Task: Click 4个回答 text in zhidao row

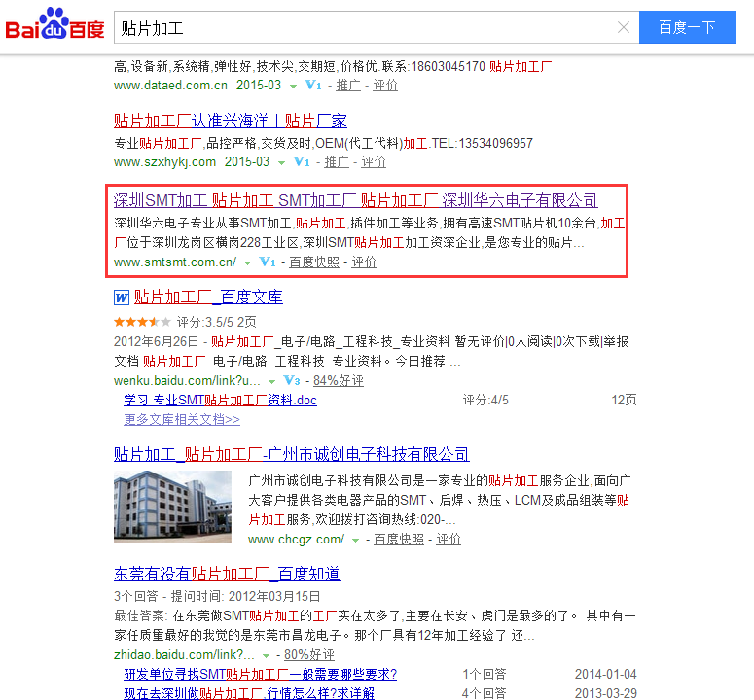Action: pyautogui.click(x=485, y=693)
